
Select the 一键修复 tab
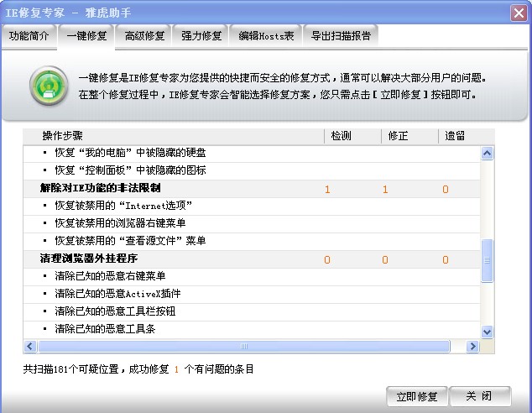(86, 36)
